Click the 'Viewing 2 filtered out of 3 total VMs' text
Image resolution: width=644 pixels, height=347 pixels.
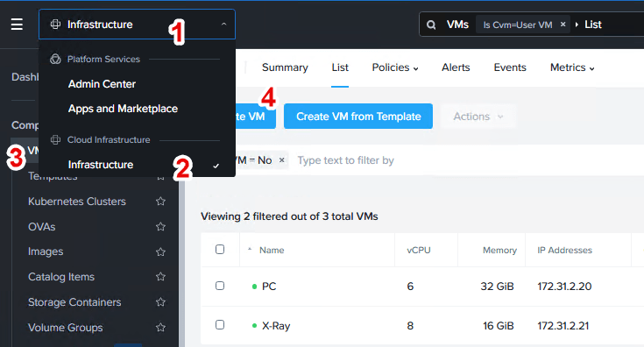point(289,216)
